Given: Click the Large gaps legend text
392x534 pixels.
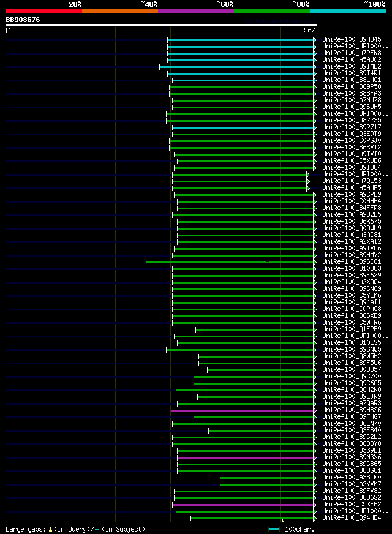Looking at the screenshot, I should pyautogui.click(x=75, y=530).
